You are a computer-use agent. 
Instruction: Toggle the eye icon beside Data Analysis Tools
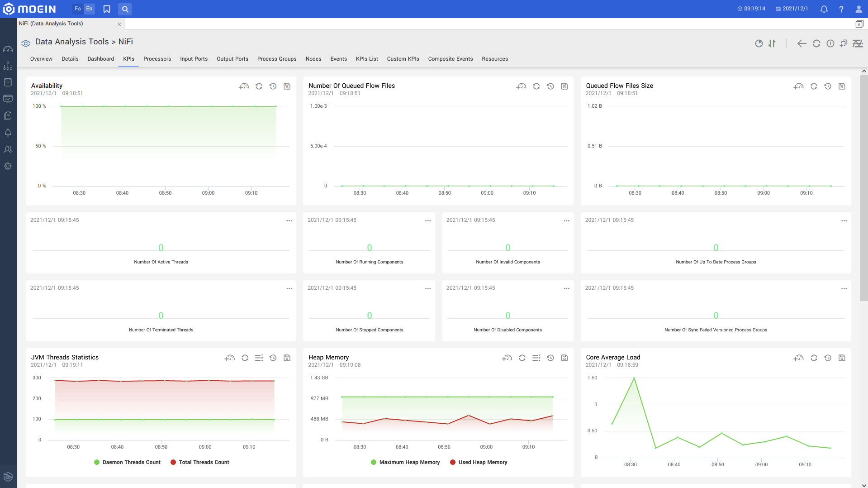pos(26,43)
